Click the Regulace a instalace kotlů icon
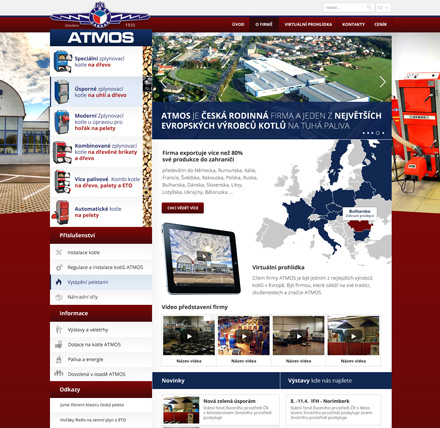440x428 pixels. click(x=59, y=267)
